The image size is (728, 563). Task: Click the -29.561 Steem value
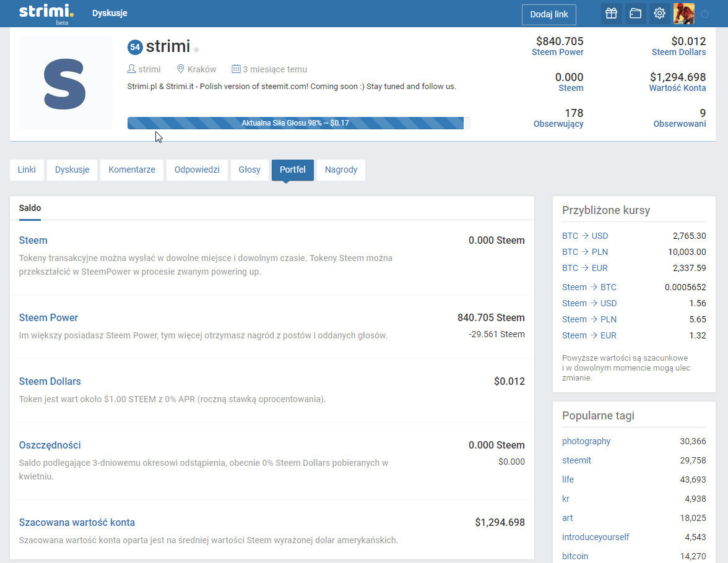tap(496, 334)
